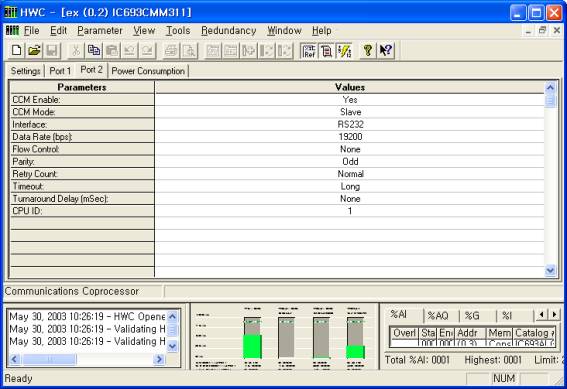
Task: Click the log window horizontal scroll right arrow
Action: pyautogui.click(x=159, y=359)
